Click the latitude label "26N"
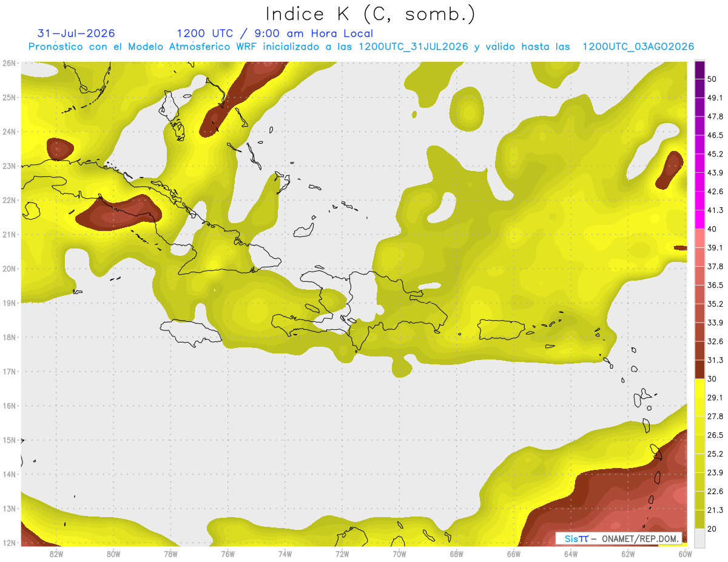728x562 pixels. pyautogui.click(x=9, y=63)
